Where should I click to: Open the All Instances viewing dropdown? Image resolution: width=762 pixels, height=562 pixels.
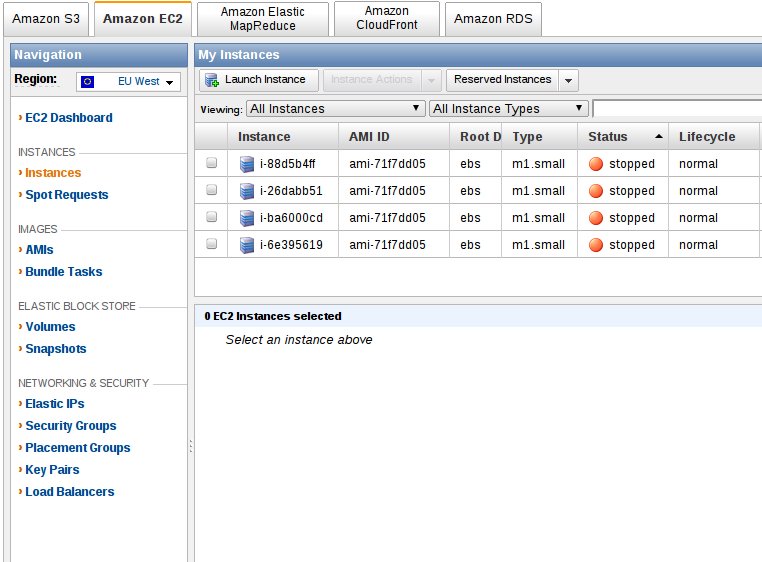tap(336, 108)
